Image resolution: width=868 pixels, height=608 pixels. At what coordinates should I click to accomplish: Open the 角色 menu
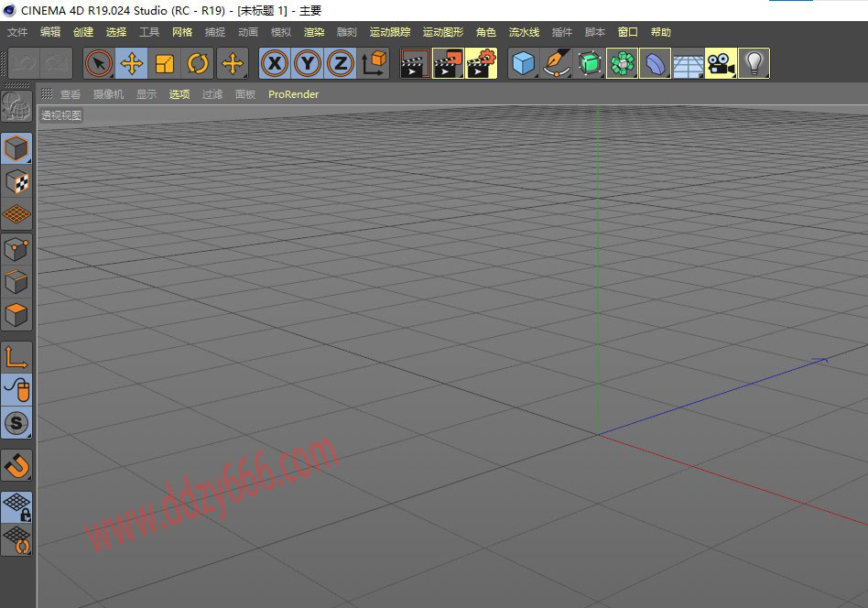(486, 32)
